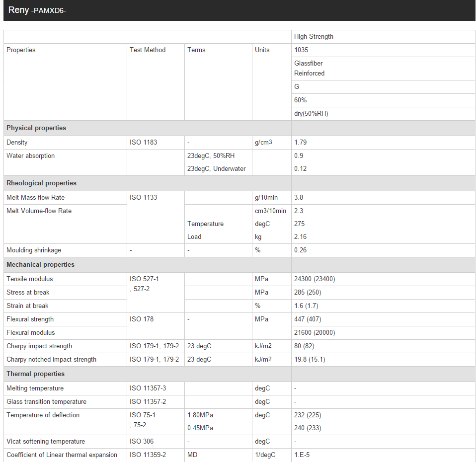Click the Vicat softening temperature label
This screenshot has height=462, width=476.
(46, 441)
